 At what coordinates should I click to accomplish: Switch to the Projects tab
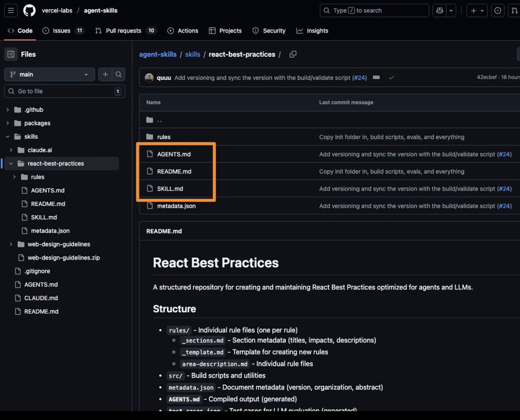pos(225,31)
